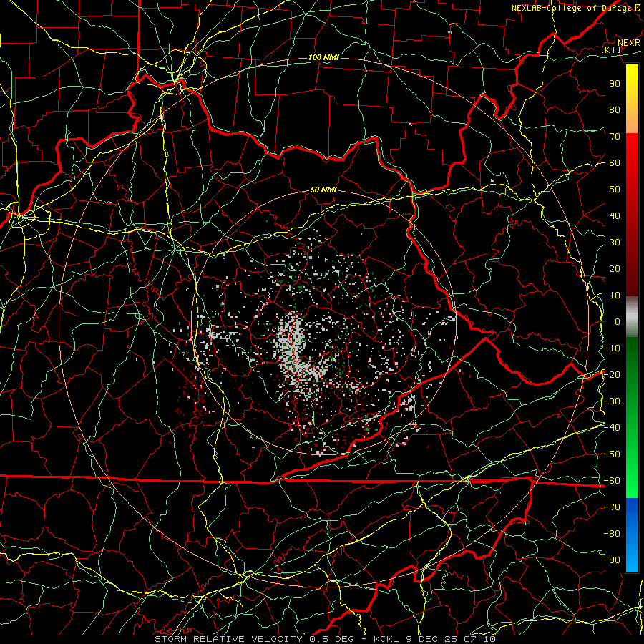644x644 pixels.
Task: Click the [KT] units label
Action: click(x=611, y=49)
